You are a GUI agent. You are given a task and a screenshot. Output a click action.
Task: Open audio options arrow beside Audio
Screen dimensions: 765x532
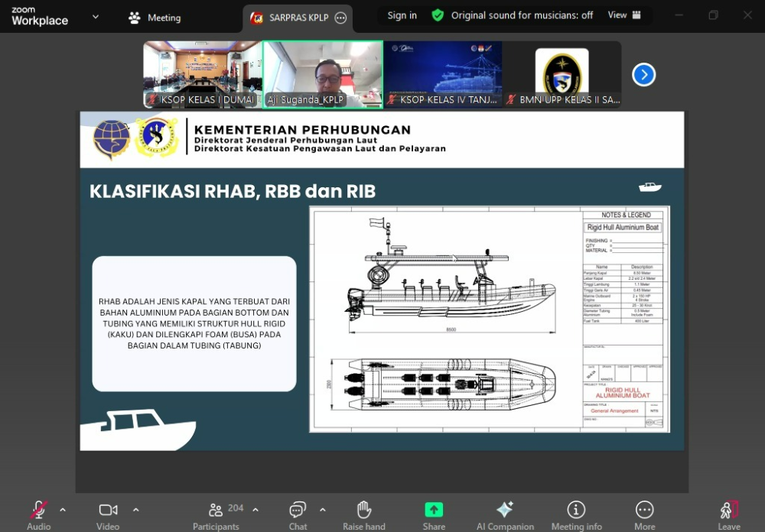pos(63,510)
